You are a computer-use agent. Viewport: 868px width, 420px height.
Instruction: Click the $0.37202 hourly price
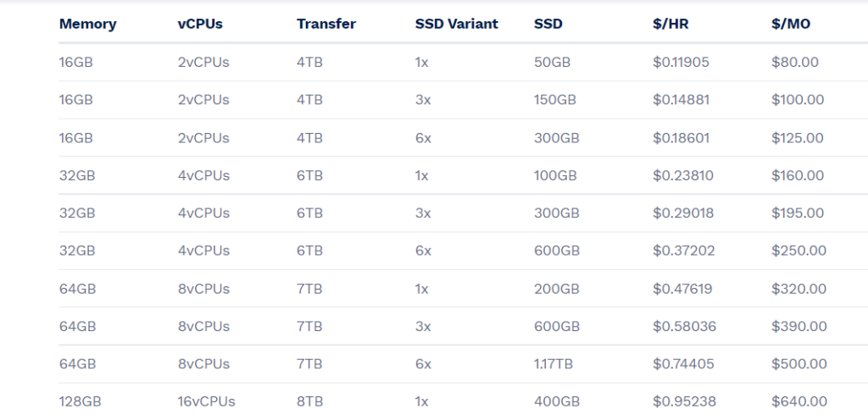(684, 251)
